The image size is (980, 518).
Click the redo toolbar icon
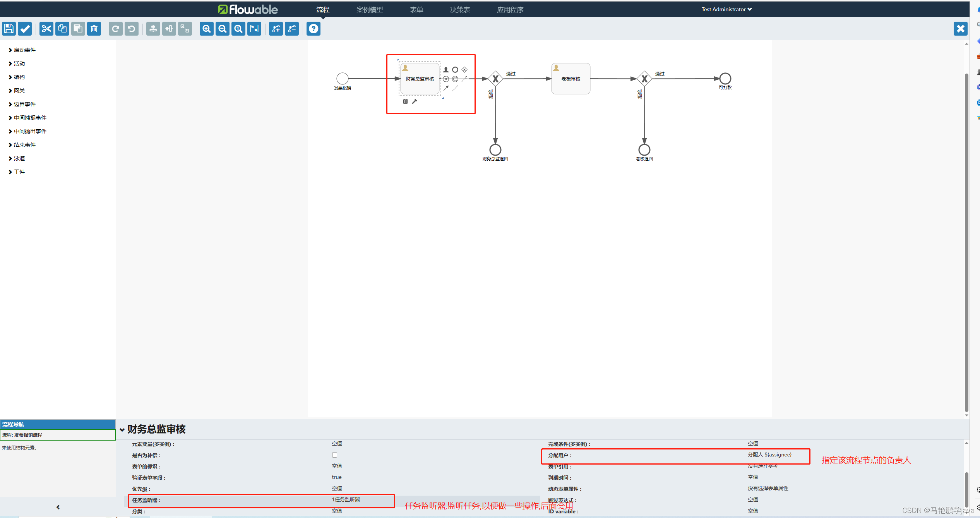pos(115,29)
